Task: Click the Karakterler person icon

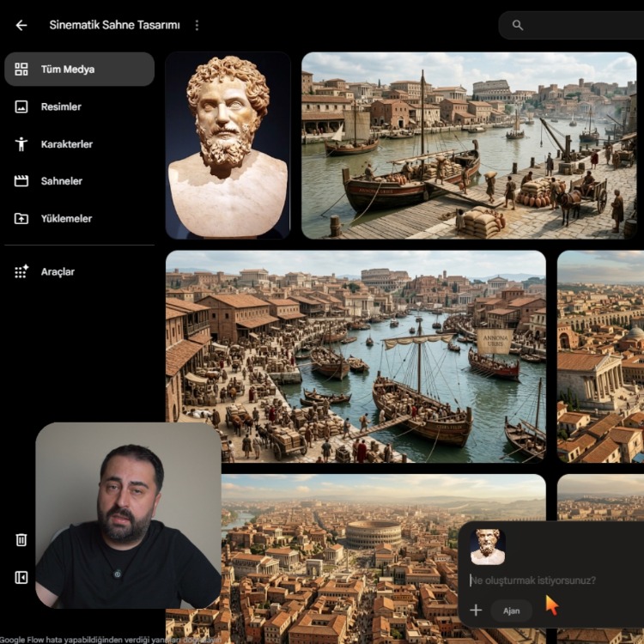Action: pyautogui.click(x=21, y=144)
